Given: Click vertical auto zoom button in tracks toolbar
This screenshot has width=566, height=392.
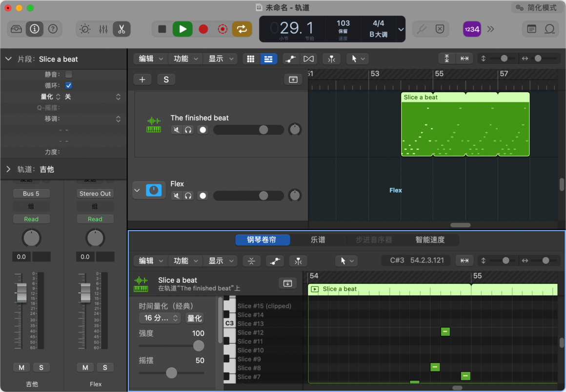Looking at the screenshot, I should click(446, 59).
